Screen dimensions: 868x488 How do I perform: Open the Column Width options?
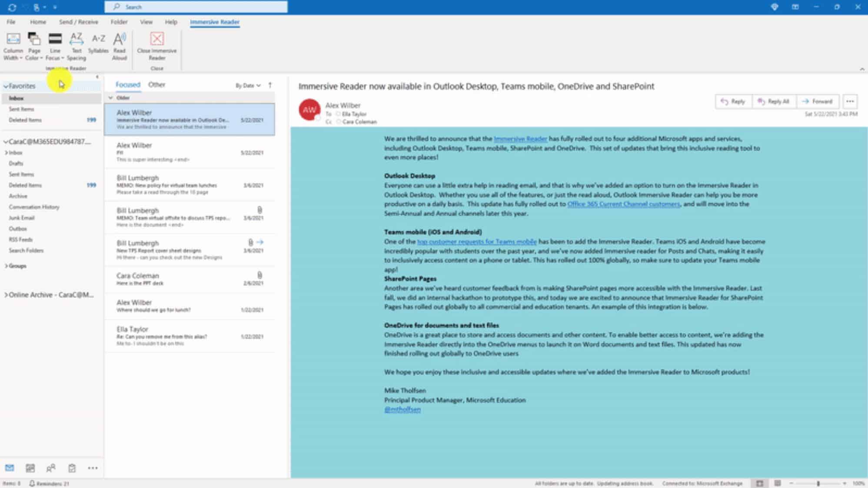(x=13, y=47)
